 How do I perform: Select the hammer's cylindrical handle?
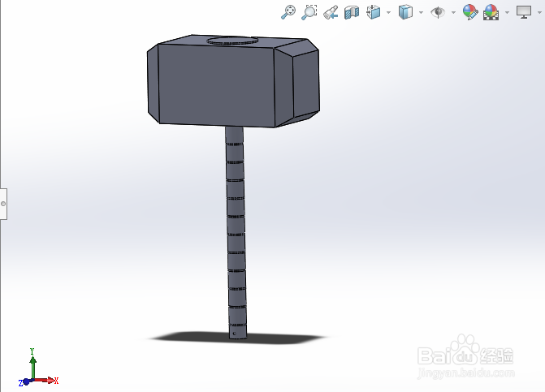tap(236, 232)
